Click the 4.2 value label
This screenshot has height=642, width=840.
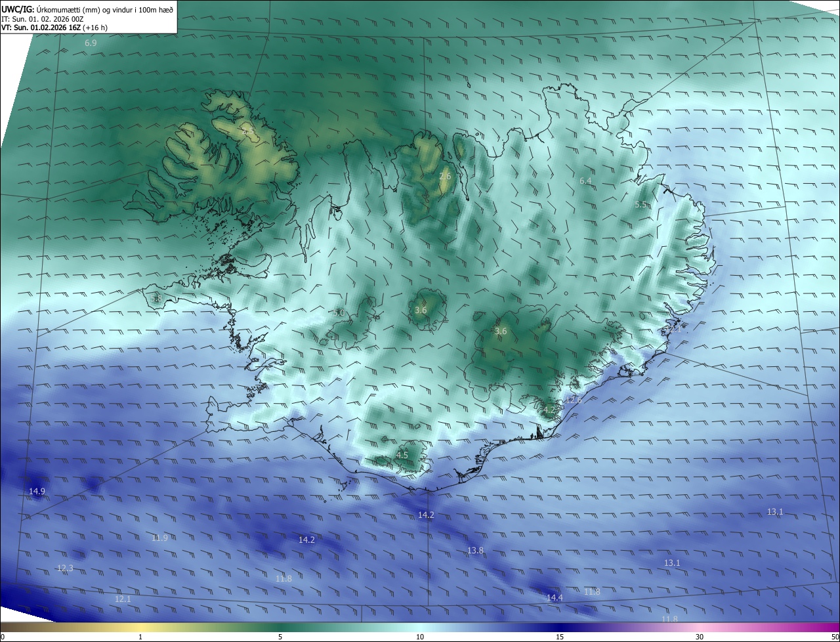[549, 410]
